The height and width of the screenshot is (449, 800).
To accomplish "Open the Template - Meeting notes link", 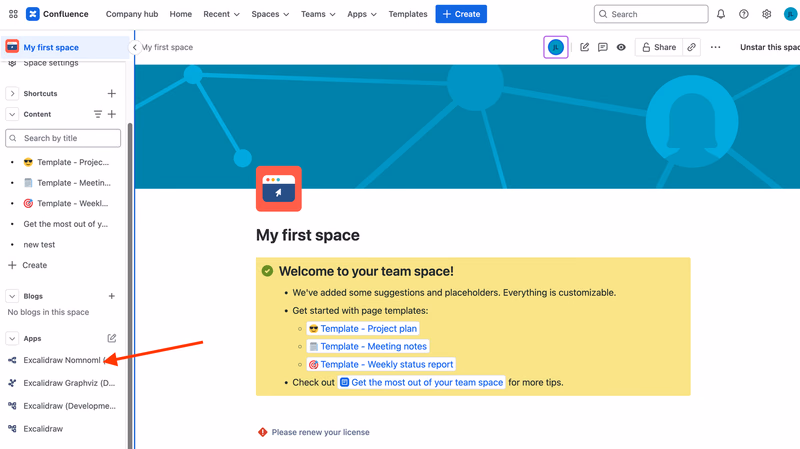I will point(368,346).
